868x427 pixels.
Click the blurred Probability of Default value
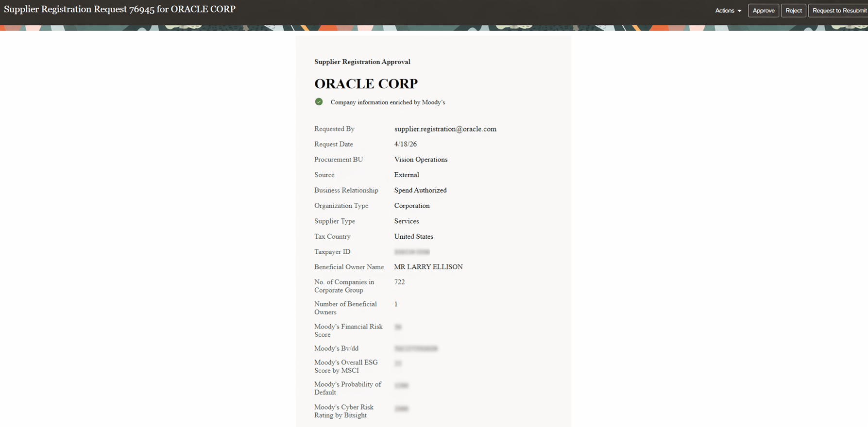click(401, 386)
